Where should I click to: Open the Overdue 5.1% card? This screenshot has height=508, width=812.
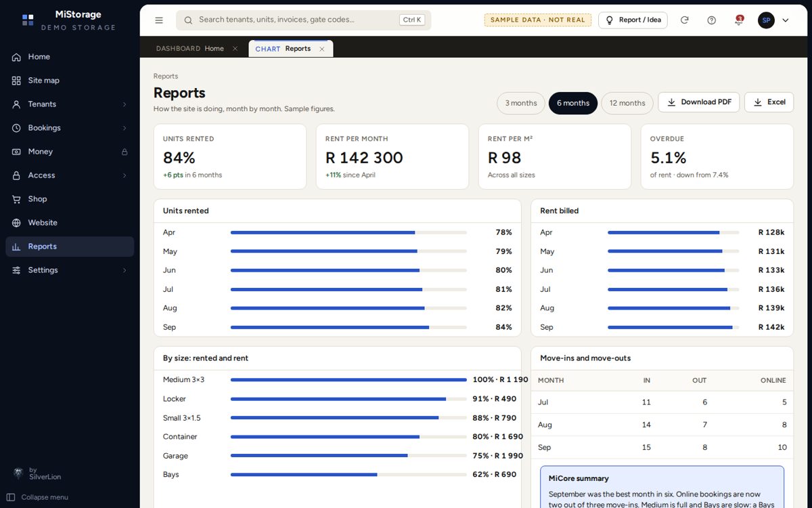click(x=717, y=156)
